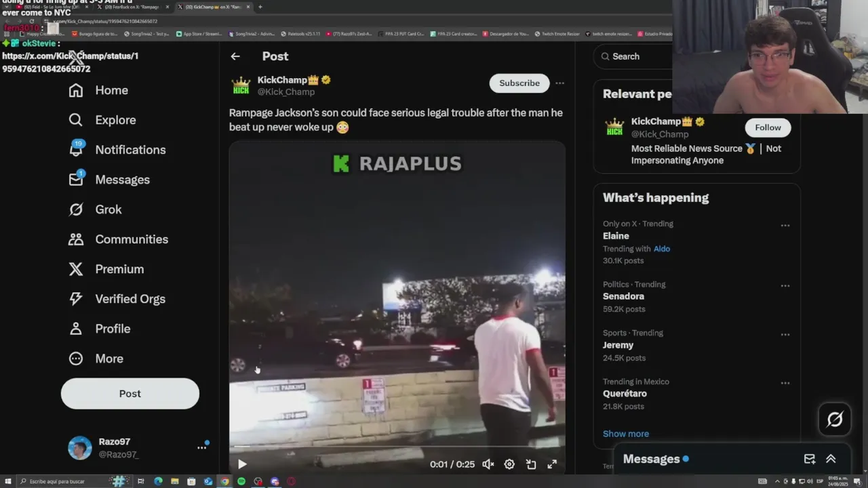Viewport: 868px width, 488px height.
Task: Go back using the Post arrow
Action: [x=235, y=56]
